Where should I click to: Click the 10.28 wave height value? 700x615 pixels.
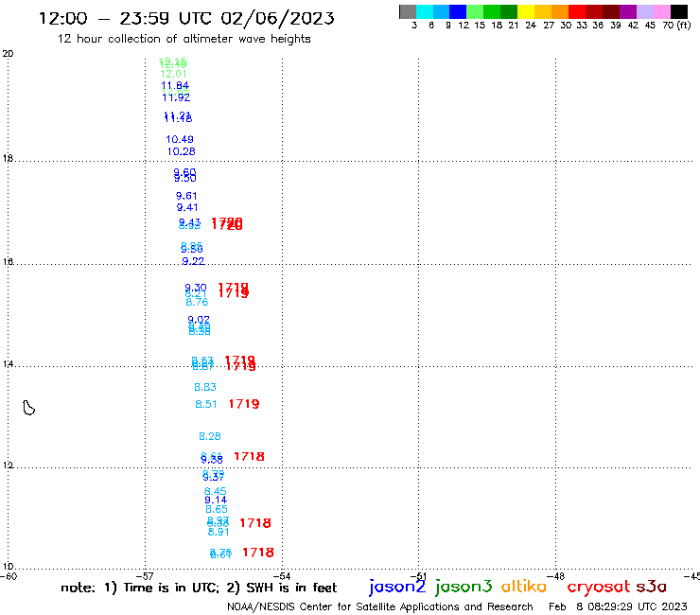182,151
